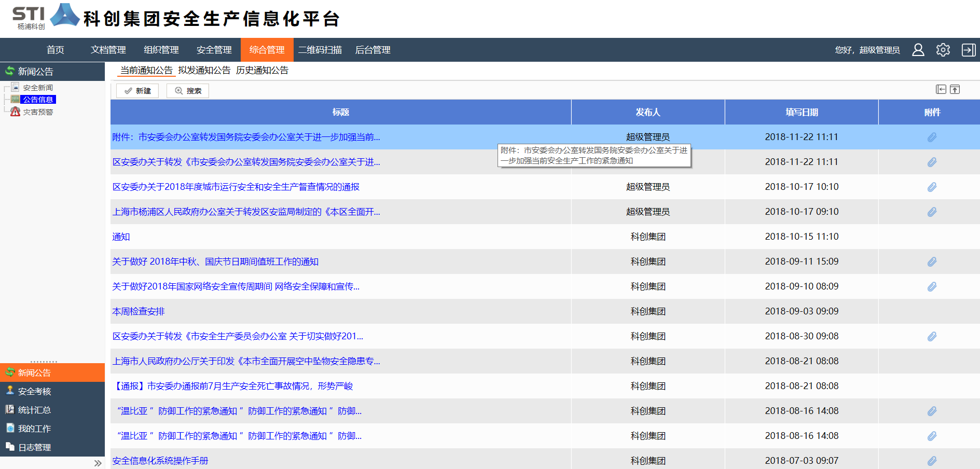980x469 pixels.
Task: Open attachment for 安全信息化系统操作手册 row
Action: (x=932, y=461)
